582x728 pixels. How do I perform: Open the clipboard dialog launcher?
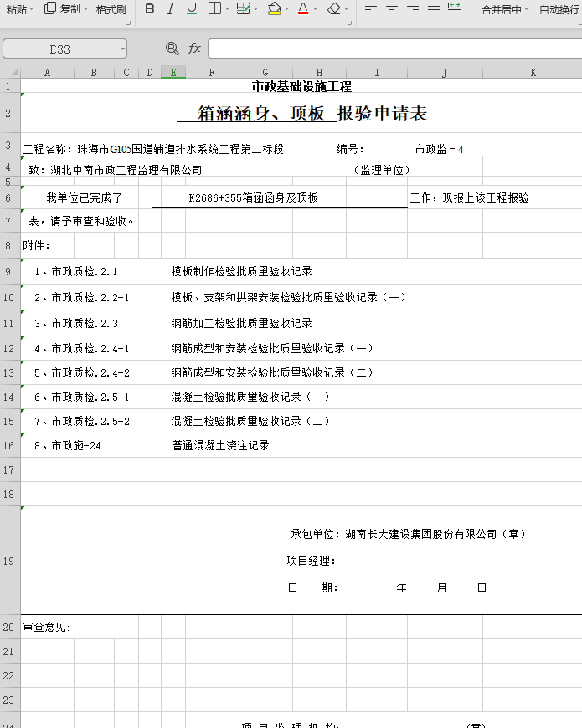(x=129, y=23)
